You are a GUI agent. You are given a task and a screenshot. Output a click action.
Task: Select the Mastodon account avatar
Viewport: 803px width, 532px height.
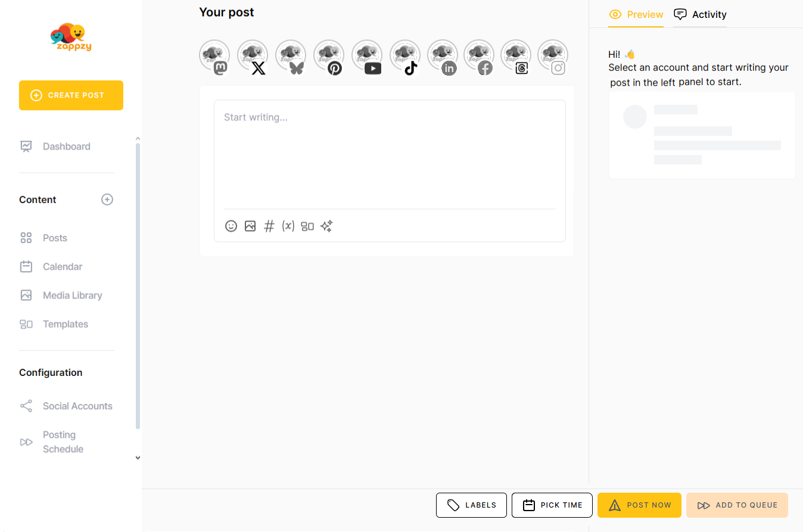pyautogui.click(x=214, y=57)
